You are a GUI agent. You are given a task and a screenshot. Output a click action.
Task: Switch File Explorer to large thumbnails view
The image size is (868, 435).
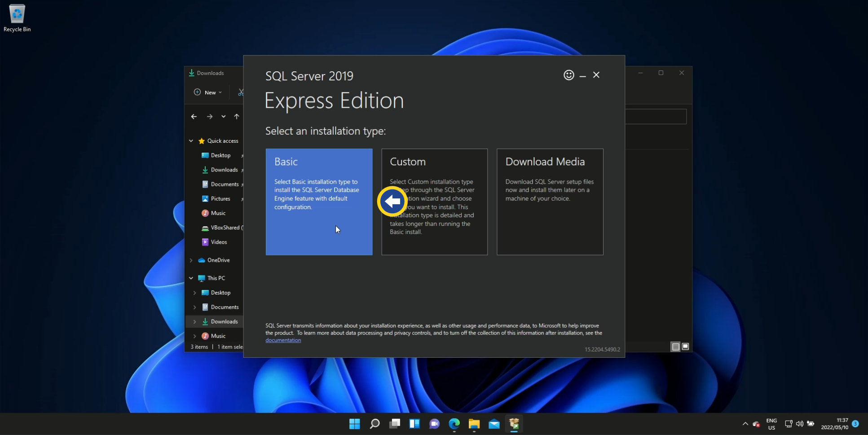pyautogui.click(x=685, y=347)
